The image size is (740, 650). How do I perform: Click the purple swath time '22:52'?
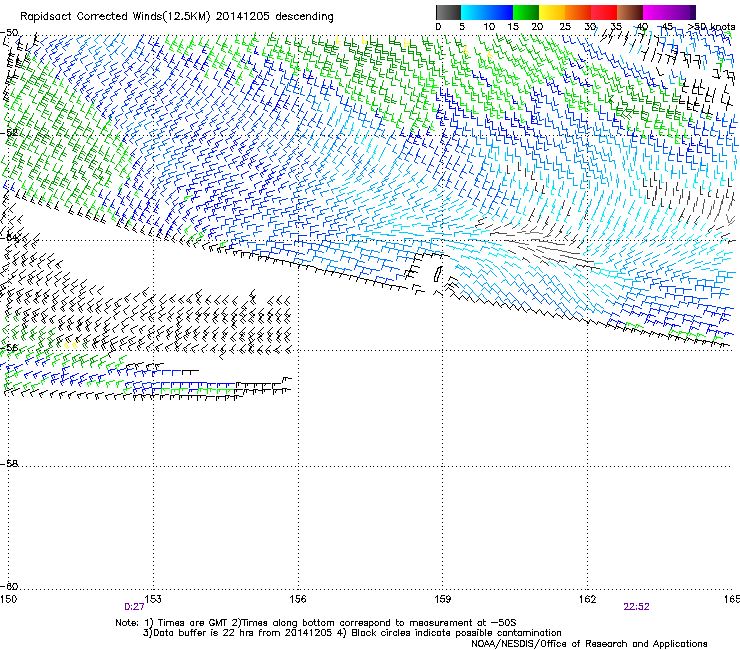tap(636, 607)
